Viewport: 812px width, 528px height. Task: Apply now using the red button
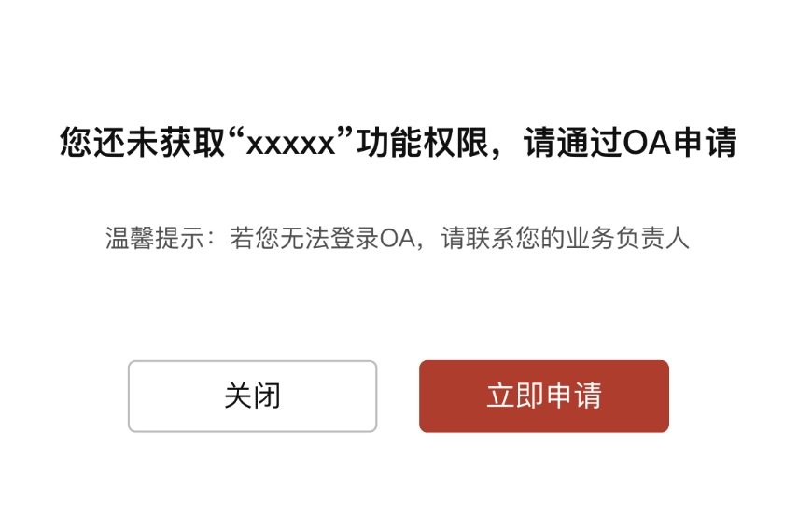544,396
